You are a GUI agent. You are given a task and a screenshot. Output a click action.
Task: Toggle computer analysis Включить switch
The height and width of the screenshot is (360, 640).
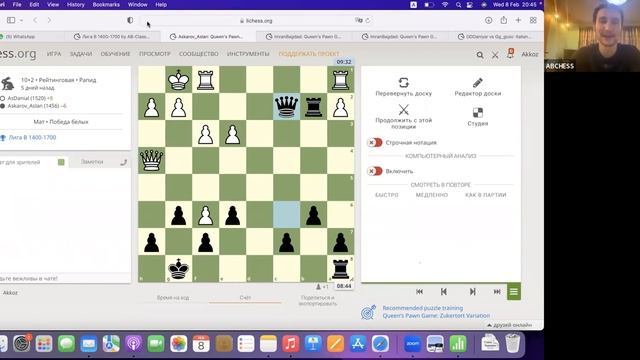(375, 171)
